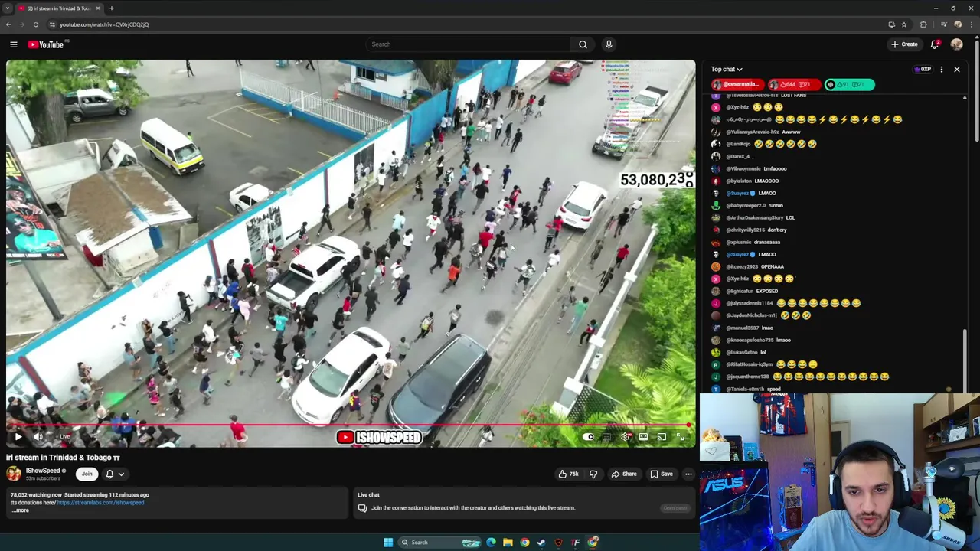
Task: Start voice search with the microphone
Action: 609,44
